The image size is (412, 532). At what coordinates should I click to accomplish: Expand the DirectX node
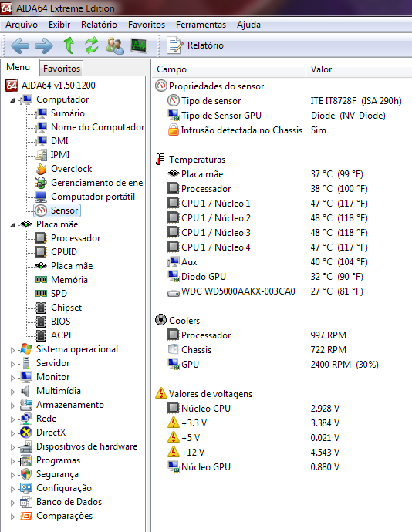coord(12,433)
